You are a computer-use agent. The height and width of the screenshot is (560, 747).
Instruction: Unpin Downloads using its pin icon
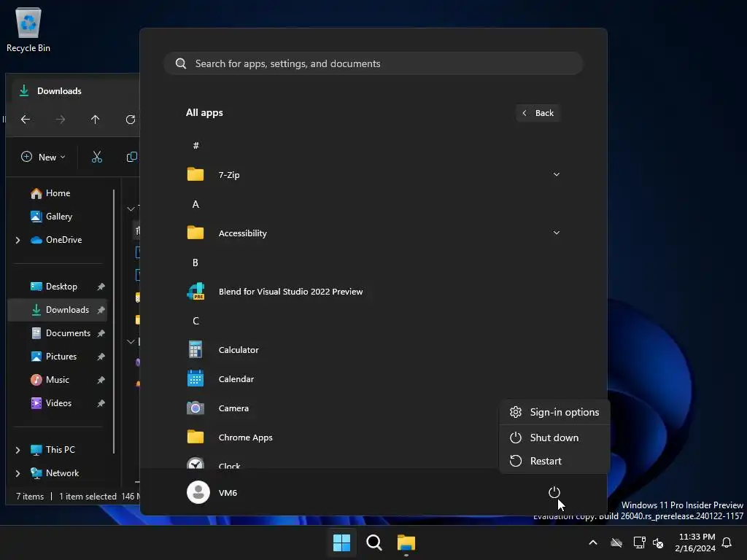coord(101,310)
